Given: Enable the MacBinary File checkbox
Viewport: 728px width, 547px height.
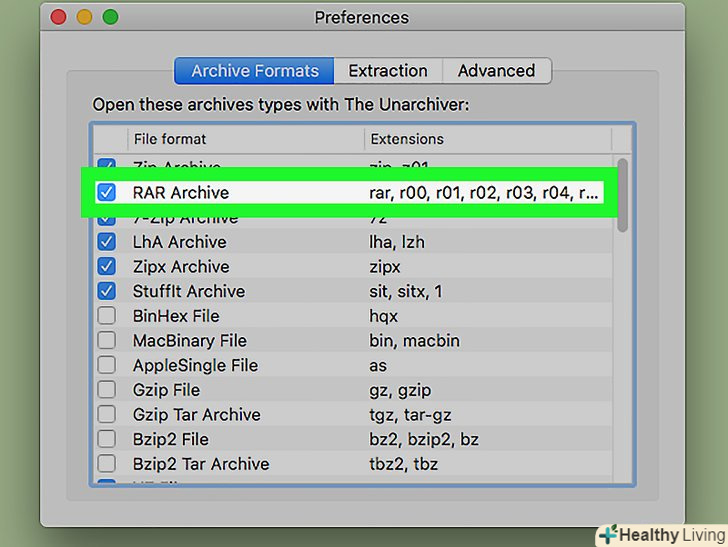Looking at the screenshot, I should [x=106, y=340].
